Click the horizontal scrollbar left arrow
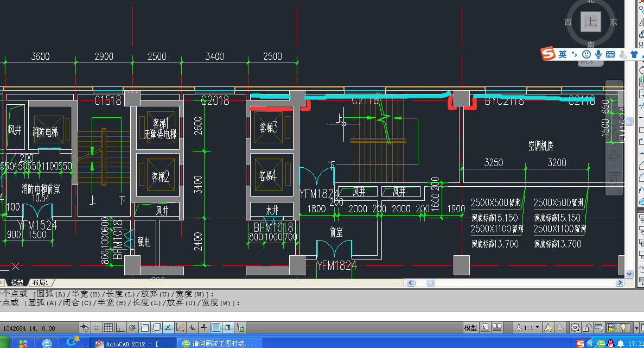Viewport: 644px width, 348px height. tap(411, 283)
